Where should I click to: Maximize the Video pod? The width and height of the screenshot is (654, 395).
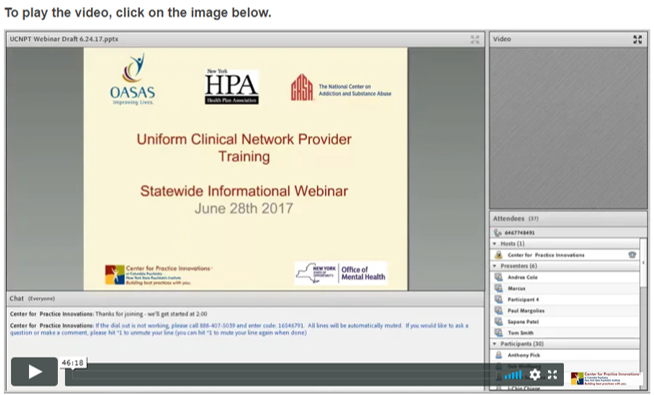(x=637, y=39)
